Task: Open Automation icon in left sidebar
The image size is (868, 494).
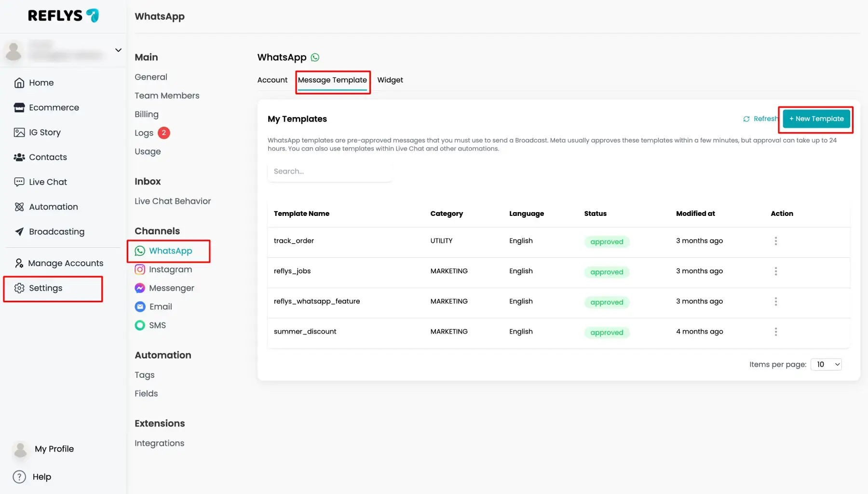Action: click(19, 207)
